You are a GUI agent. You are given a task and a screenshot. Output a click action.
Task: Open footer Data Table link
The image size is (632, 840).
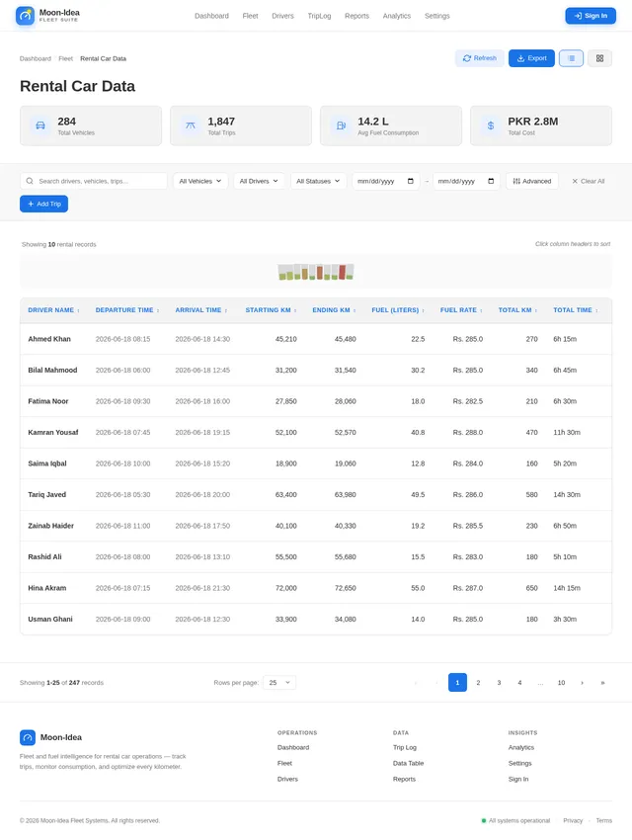[x=408, y=763]
